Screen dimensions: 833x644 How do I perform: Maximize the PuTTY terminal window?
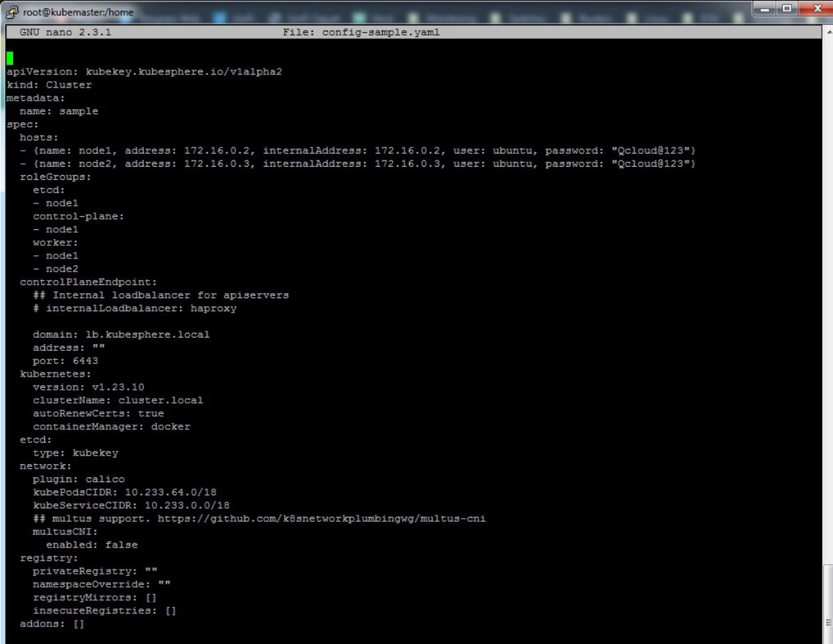pyautogui.click(x=787, y=8)
